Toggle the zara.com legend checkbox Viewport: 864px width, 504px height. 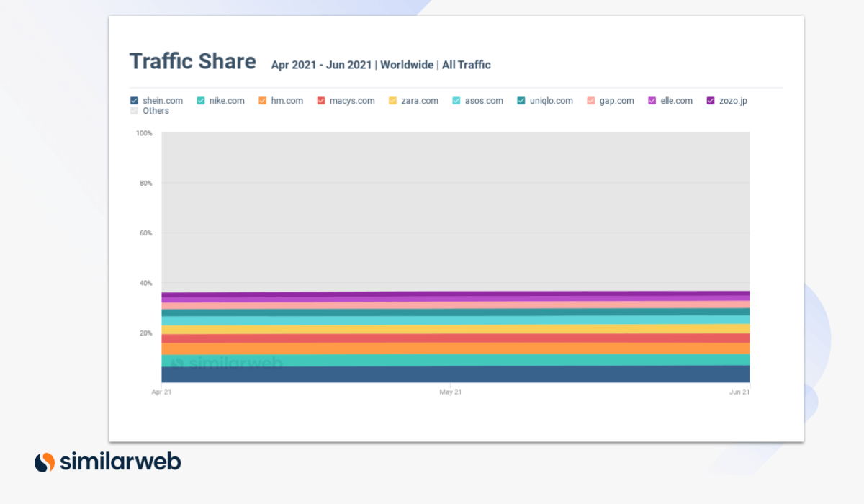click(x=392, y=101)
